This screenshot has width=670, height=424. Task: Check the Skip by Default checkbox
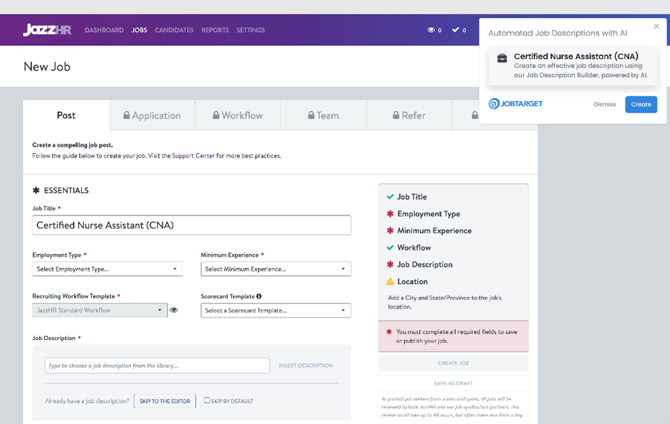(x=207, y=400)
